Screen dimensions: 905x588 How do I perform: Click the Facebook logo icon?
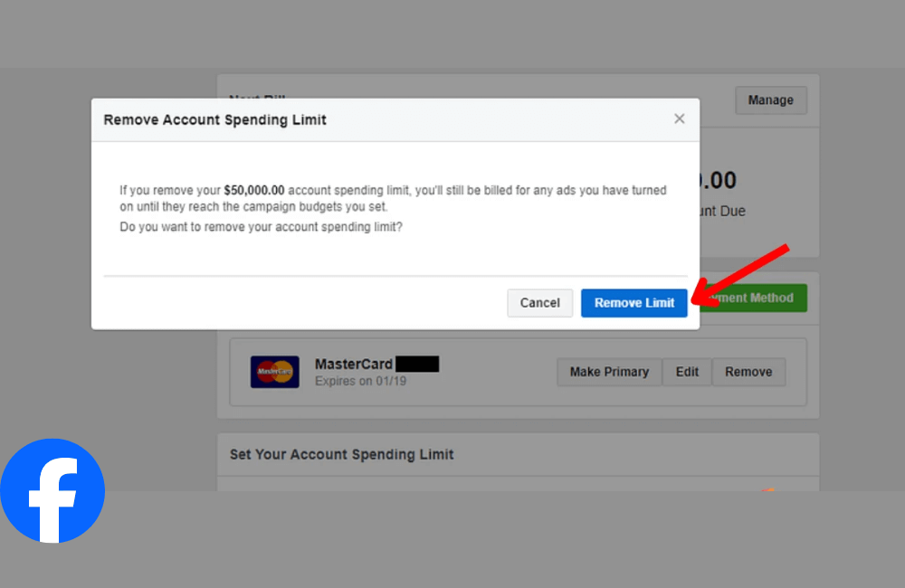pyautogui.click(x=52, y=491)
